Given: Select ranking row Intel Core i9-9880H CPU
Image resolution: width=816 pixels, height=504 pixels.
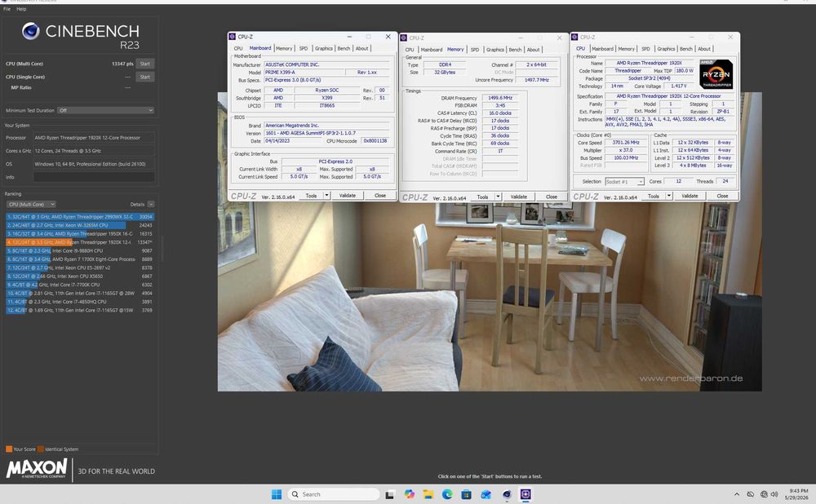Looking at the screenshot, I should pyautogui.click(x=80, y=250).
